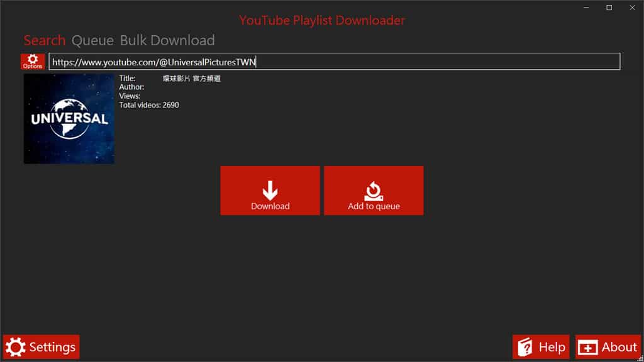Click the Author: label
The height and width of the screenshot is (362, 644).
pyautogui.click(x=131, y=87)
